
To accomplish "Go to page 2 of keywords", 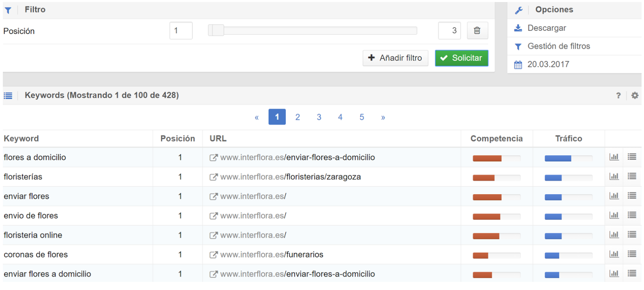I will click(297, 117).
